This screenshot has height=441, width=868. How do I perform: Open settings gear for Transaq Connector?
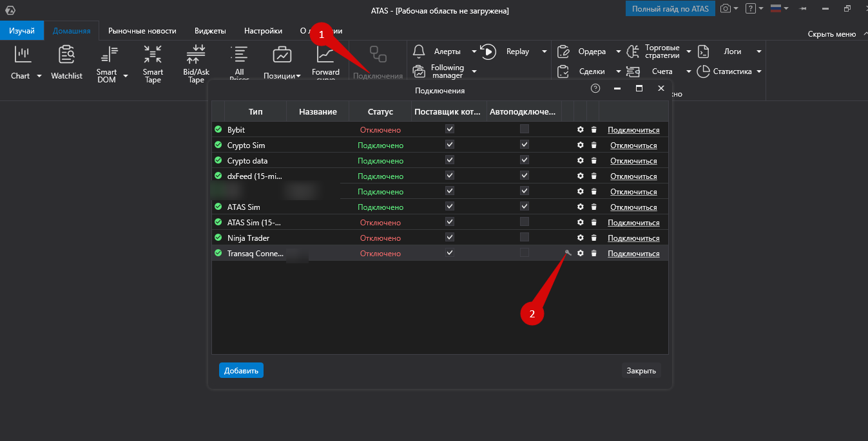pyautogui.click(x=581, y=254)
